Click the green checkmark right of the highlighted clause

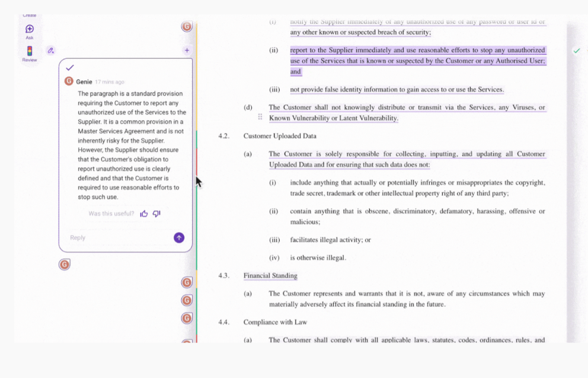coord(577,50)
